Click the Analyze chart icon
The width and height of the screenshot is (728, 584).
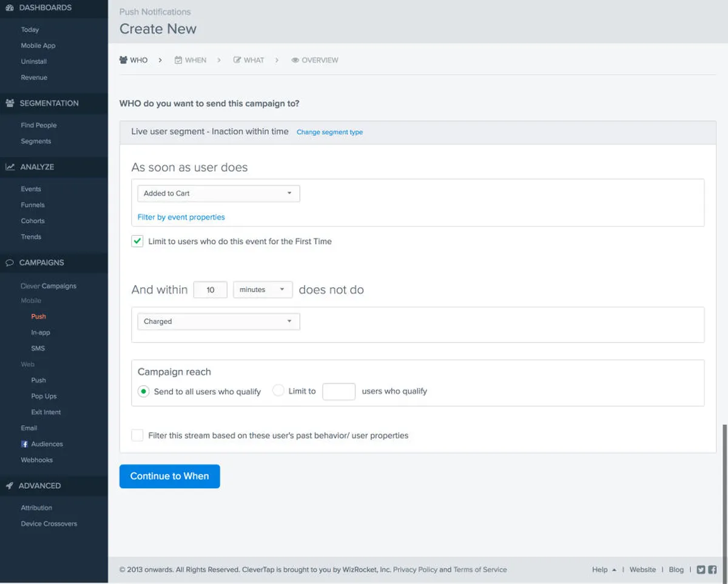10,167
